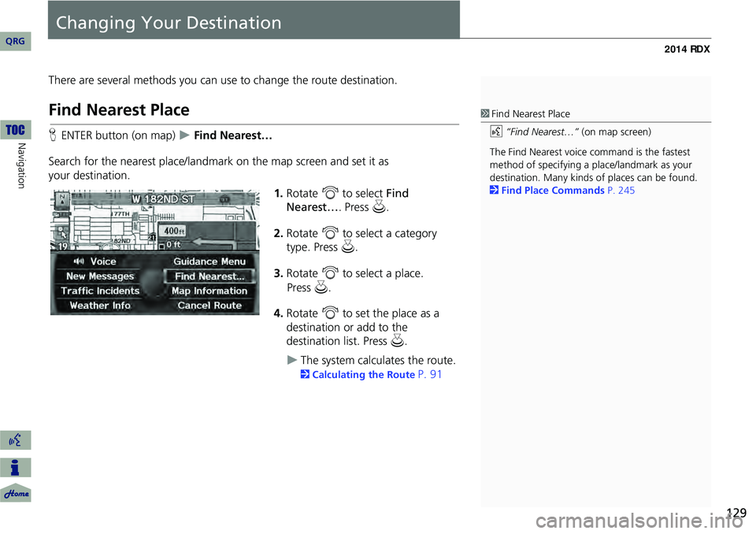Image resolution: width=756 pixels, height=534 pixels.
Task: Go to the Home page icon
Action: point(15,493)
